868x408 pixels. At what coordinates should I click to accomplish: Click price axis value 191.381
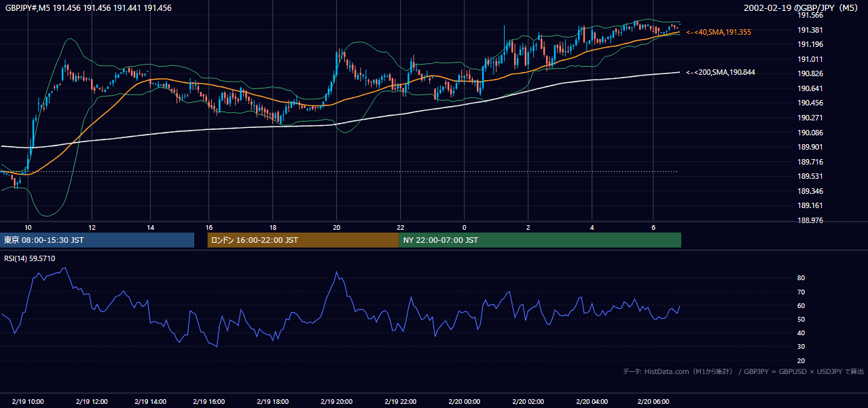(810, 30)
